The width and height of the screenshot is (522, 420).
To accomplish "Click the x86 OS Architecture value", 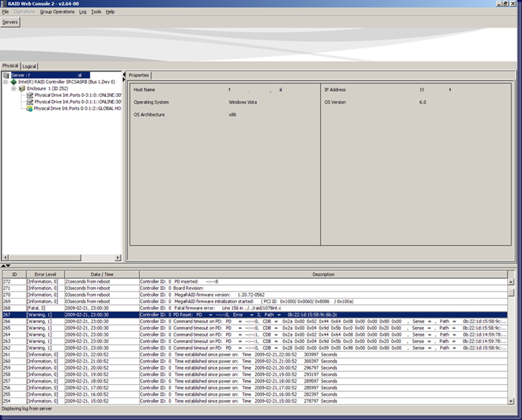I will [232, 114].
